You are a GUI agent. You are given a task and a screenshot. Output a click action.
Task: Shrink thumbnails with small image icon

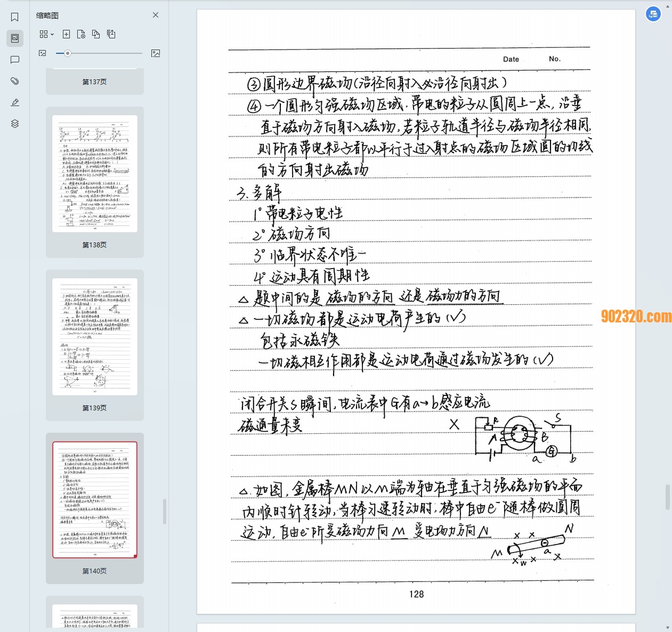point(43,53)
